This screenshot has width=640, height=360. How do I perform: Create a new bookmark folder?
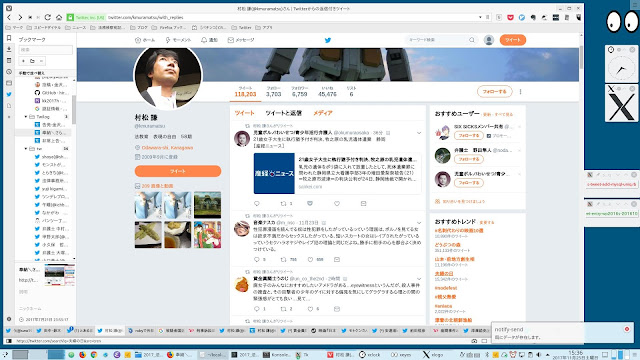32,61
